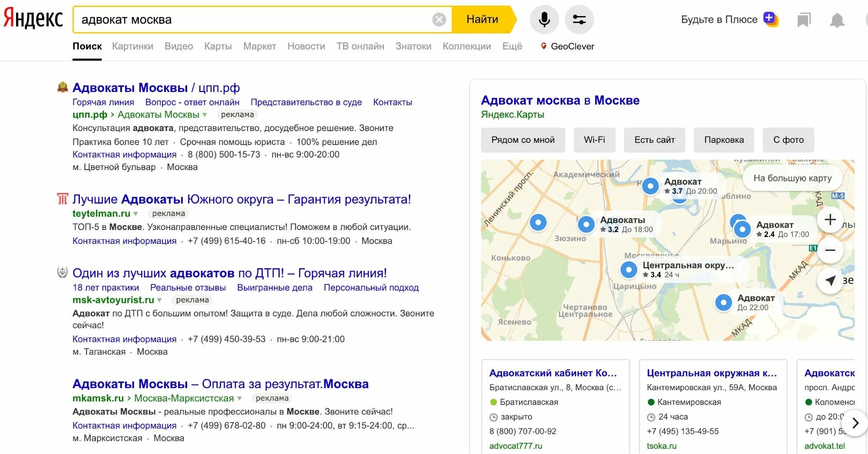Switch to the Маркет tab

click(260, 46)
